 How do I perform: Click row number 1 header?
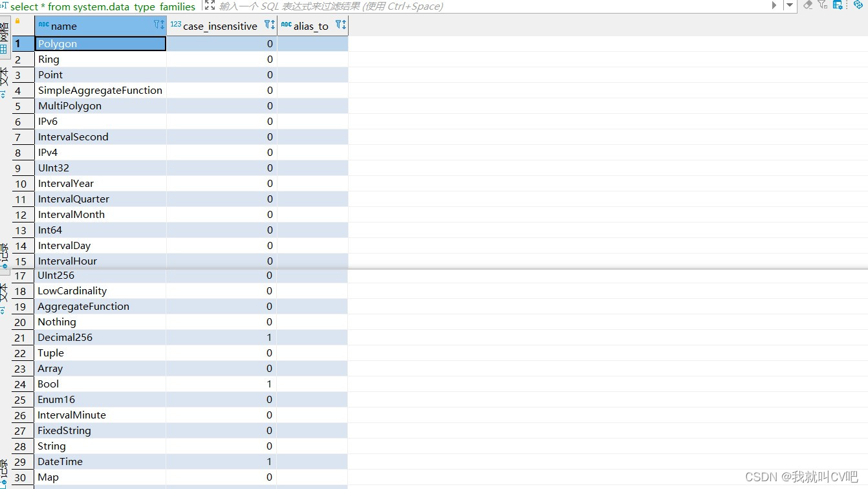pos(23,44)
